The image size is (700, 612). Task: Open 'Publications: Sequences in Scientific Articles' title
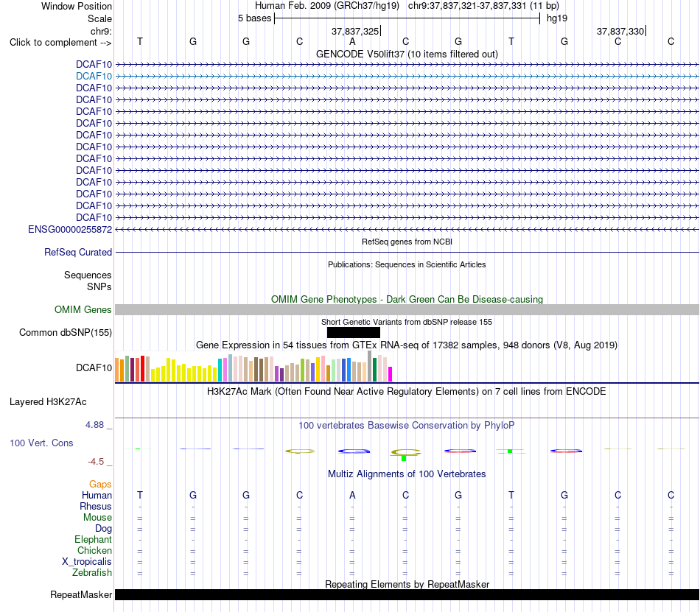(x=407, y=264)
